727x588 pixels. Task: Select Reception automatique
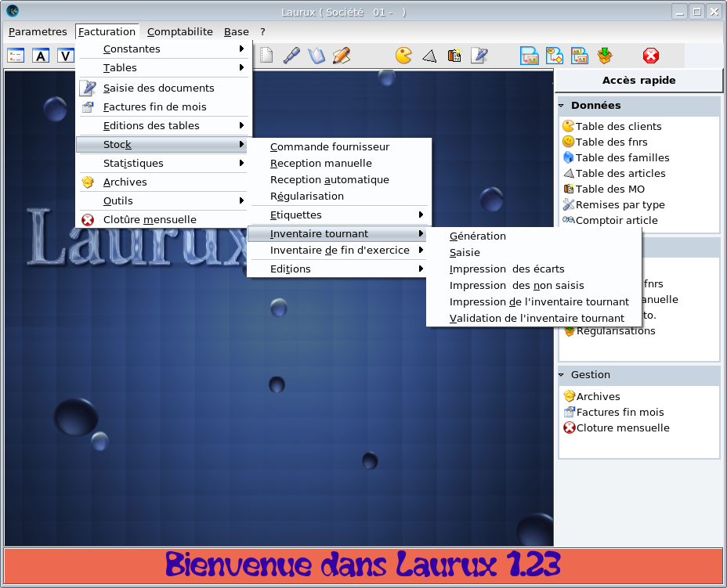339,180
